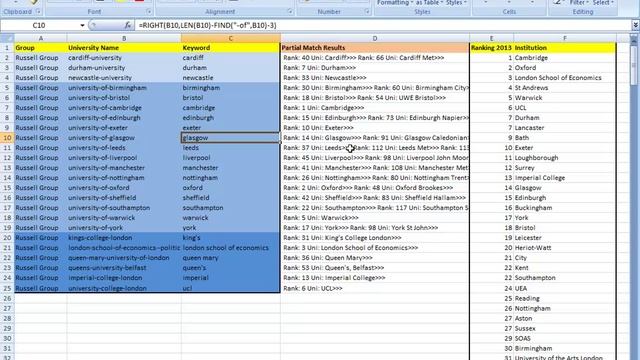640x360 pixels.
Task: Select the university-of-glasgow cell
Action: (124, 138)
